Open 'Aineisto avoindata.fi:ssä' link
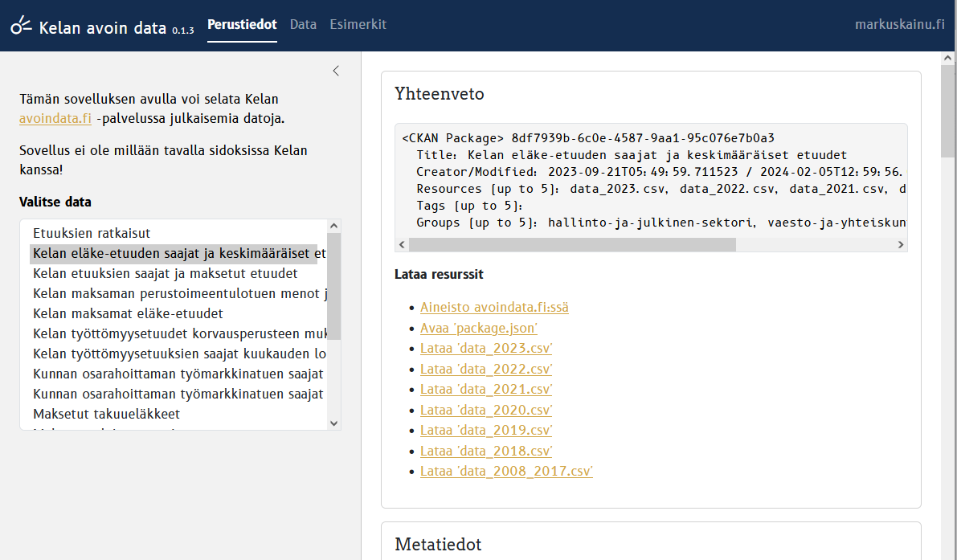The width and height of the screenshot is (957, 560). click(494, 307)
